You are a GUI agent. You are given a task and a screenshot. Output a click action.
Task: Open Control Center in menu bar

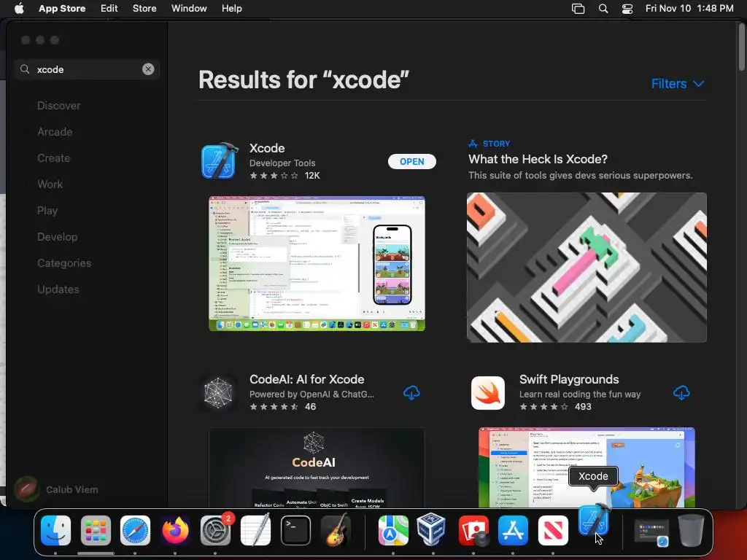click(x=627, y=8)
